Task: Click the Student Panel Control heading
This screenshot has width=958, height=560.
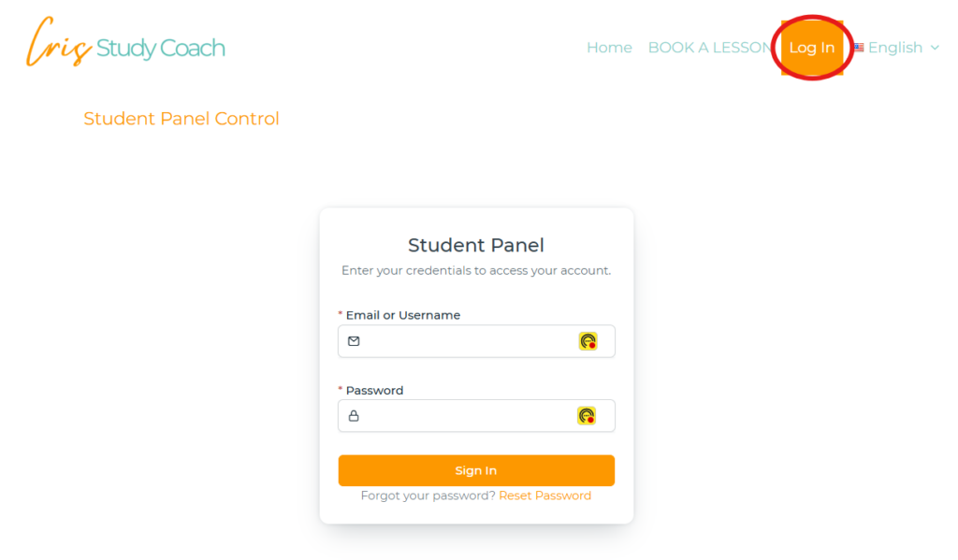Action: pyautogui.click(x=181, y=119)
